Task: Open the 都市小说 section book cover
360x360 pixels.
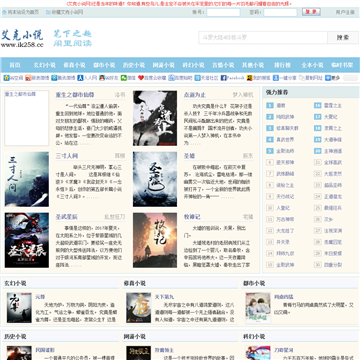Action: coord(258,308)
